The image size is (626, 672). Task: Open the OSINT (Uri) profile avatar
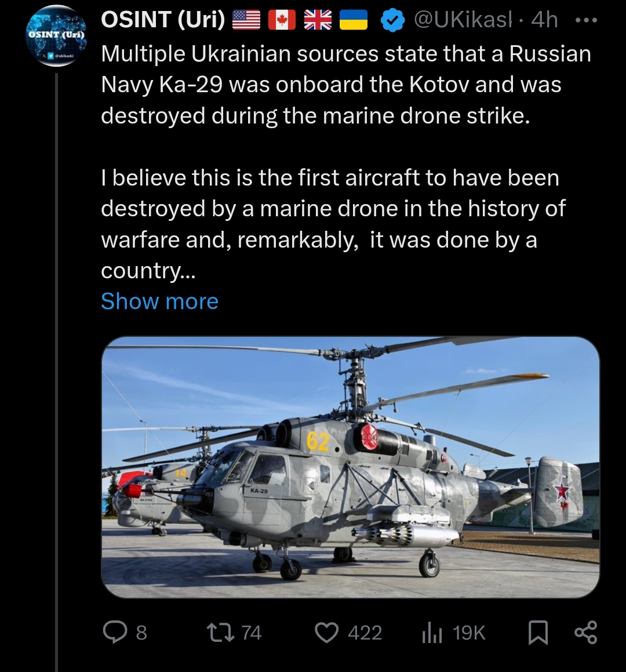point(57,36)
